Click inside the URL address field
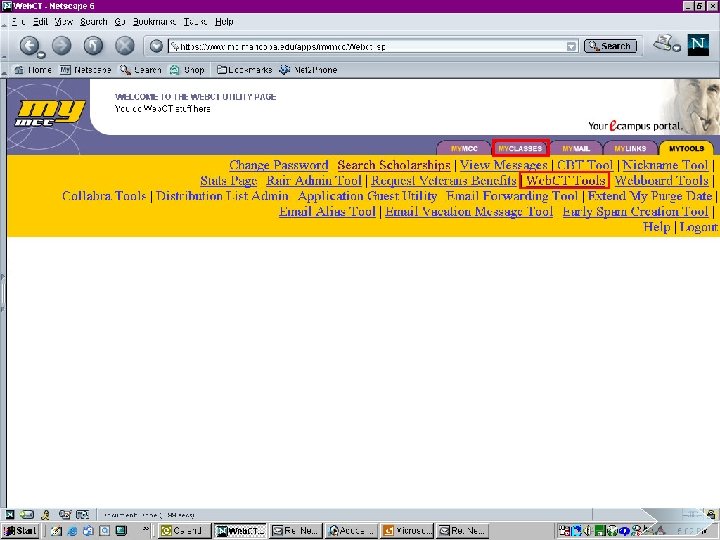Screen dimensions: 720x540 point(367,46)
